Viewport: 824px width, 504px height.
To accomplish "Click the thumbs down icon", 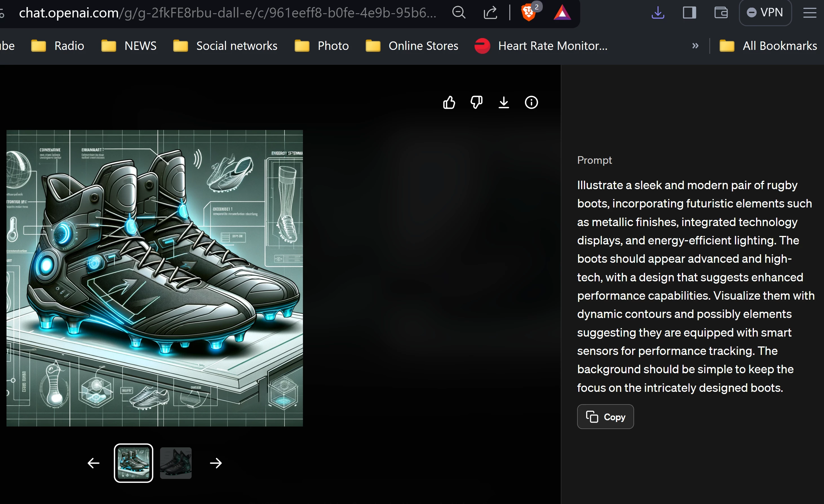I will pyautogui.click(x=476, y=102).
